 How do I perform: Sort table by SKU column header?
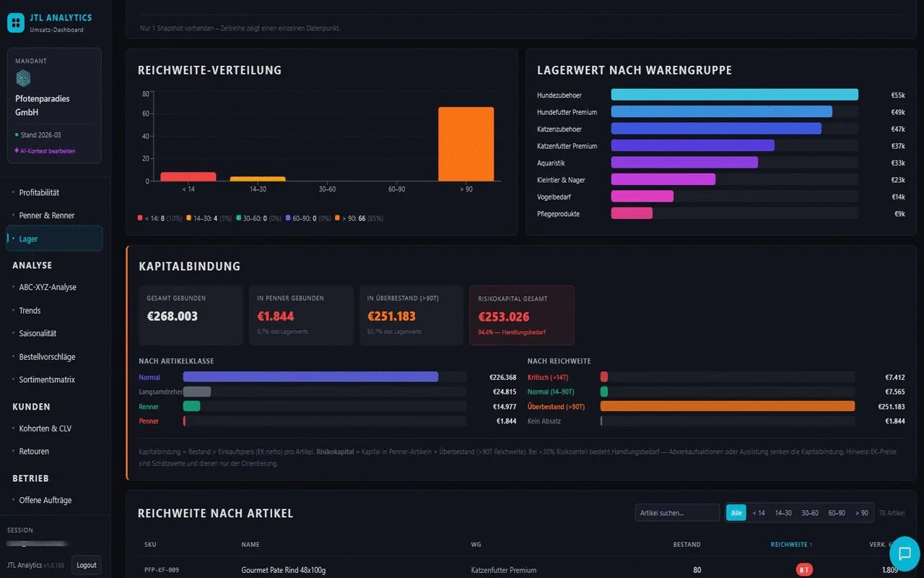(x=150, y=545)
